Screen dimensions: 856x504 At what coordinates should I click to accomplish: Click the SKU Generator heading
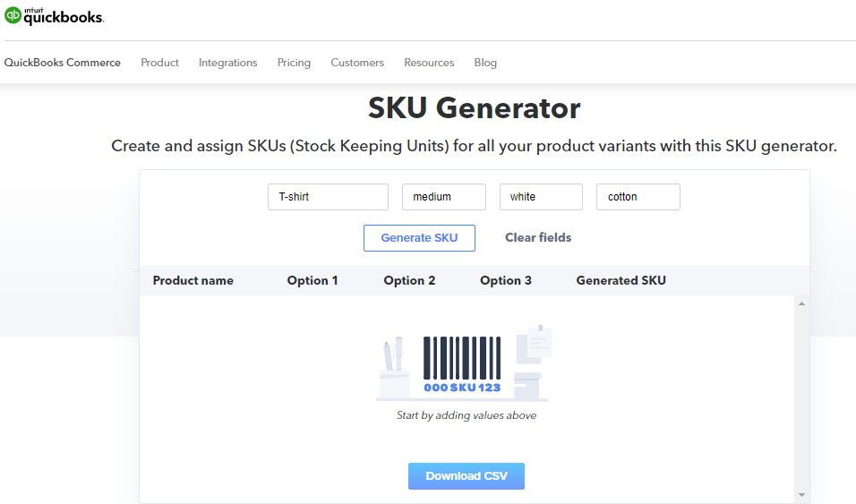474,107
